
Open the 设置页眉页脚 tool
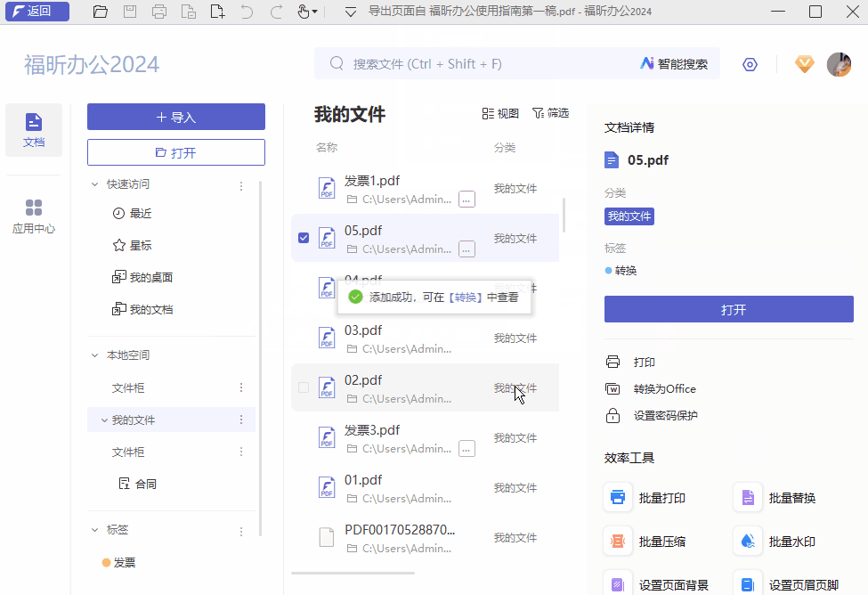click(787, 584)
